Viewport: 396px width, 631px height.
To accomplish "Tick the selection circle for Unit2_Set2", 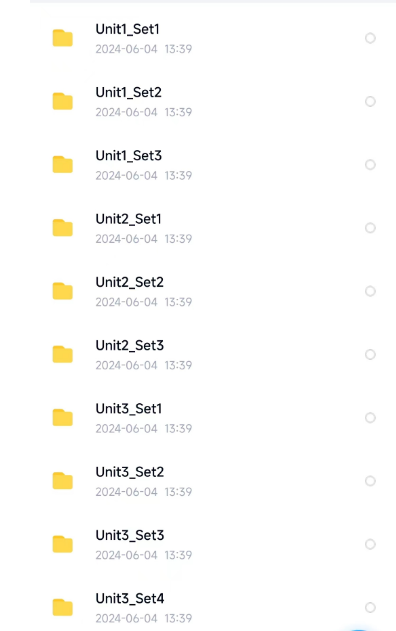I will (370, 291).
